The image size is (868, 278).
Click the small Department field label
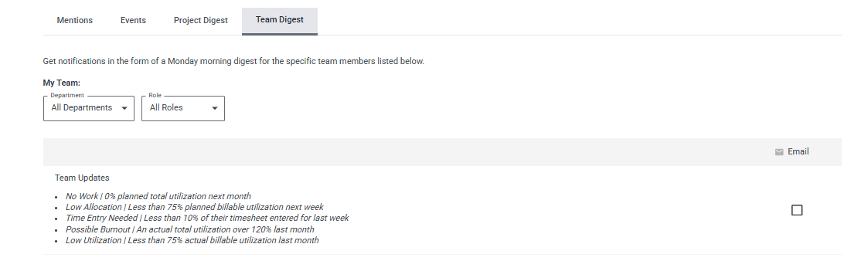(x=67, y=96)
